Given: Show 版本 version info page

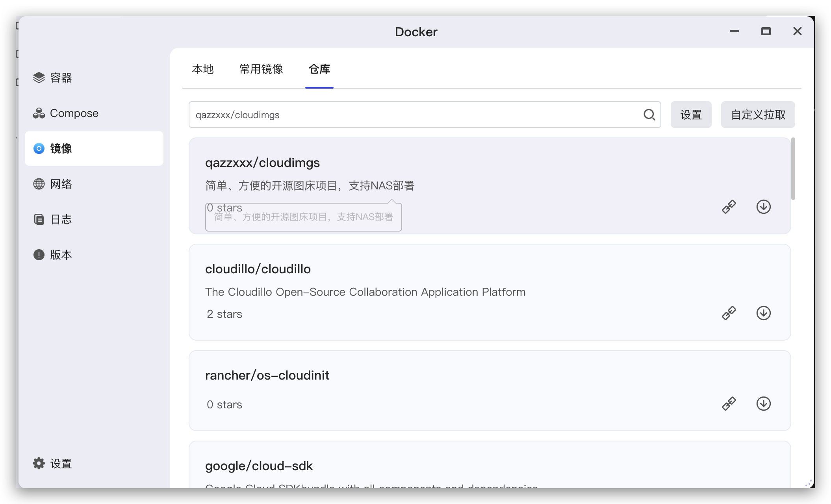Looking at the screenshot, I should 60,255.
